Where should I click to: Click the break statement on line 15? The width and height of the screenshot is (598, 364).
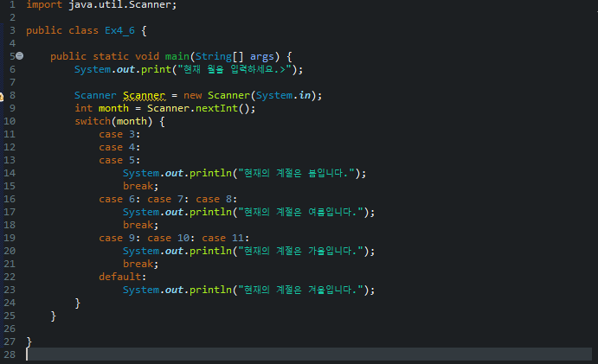pos(140,186)
